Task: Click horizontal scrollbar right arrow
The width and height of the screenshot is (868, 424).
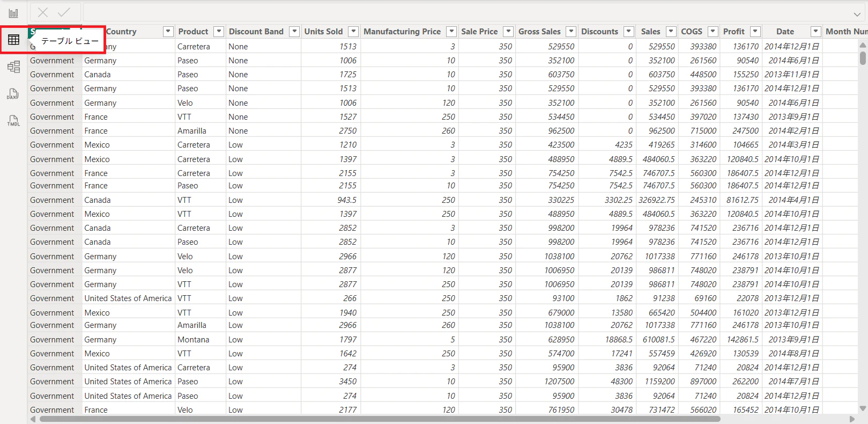Action: (x=852, y=419)
